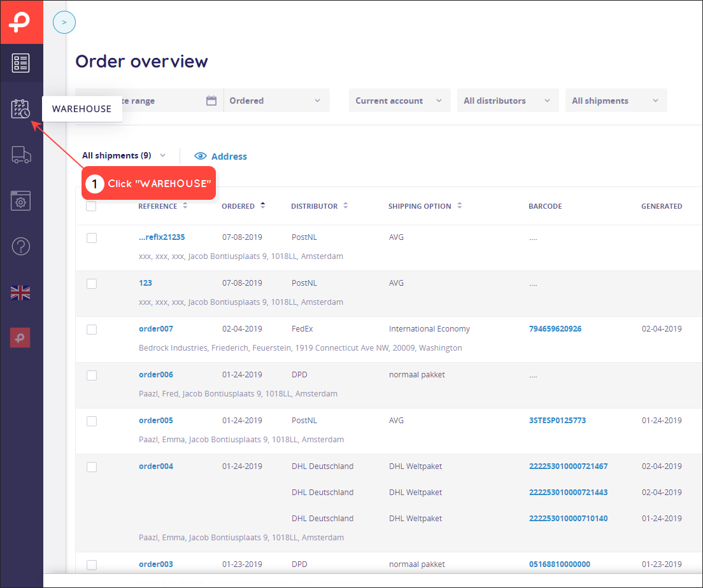Click the small red Paazl badge icon
The height and width of the screenshot is (588, 703).
coord(20,338)
